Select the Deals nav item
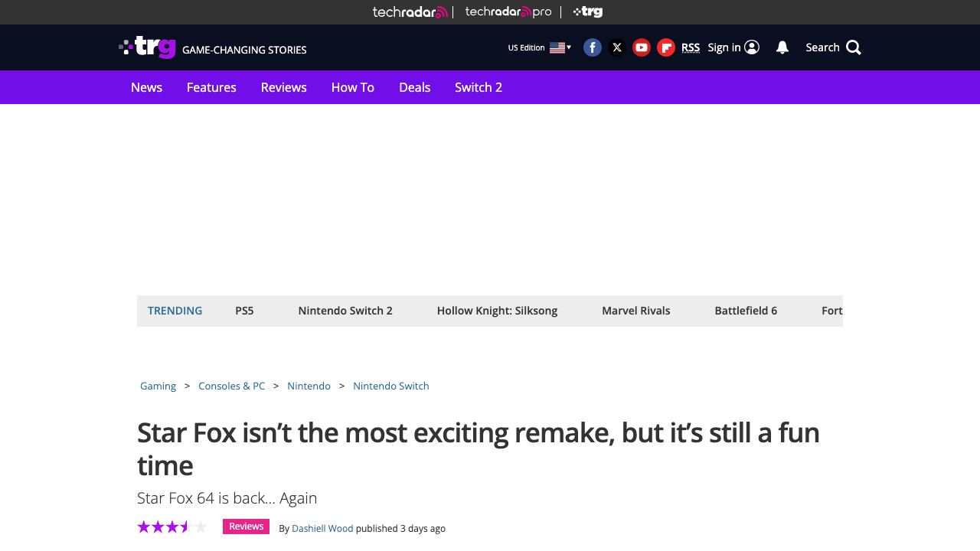Viewport: 980px width, 551px height. [414, 87]
